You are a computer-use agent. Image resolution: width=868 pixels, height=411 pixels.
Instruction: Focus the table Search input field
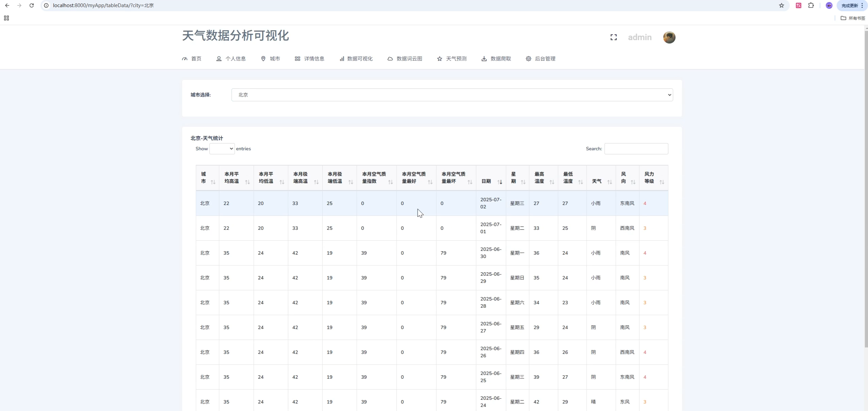tap(636, 149)
